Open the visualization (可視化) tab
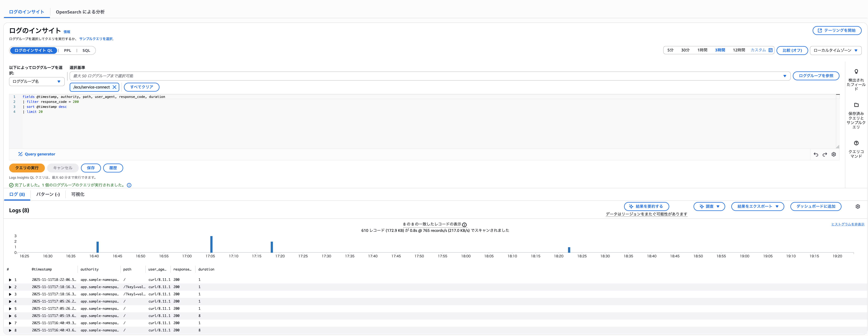 (x=77, y=194)
